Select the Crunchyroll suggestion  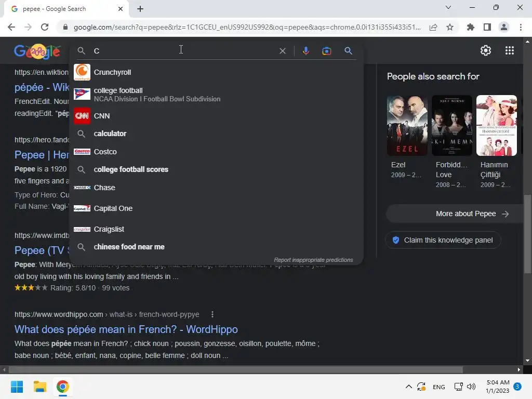point(216,72)
